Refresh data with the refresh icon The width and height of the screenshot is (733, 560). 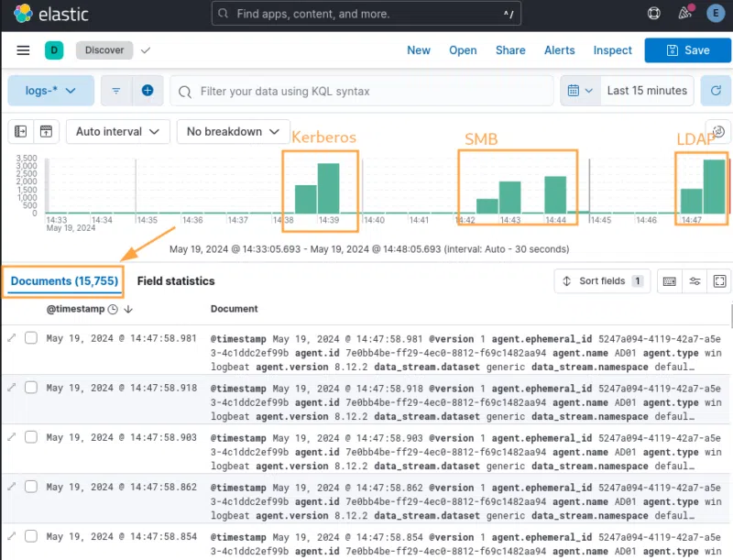click(x=717, y=91)
